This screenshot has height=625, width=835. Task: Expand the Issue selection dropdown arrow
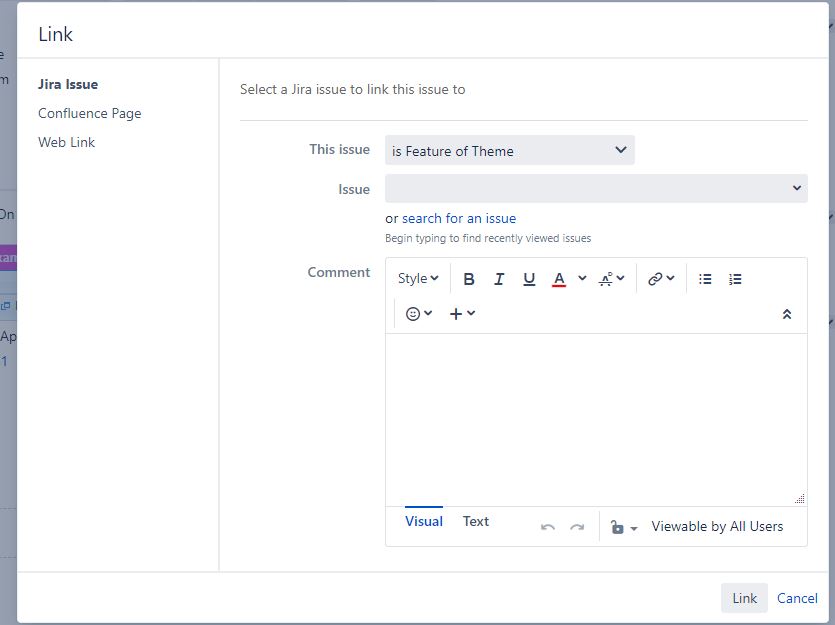[797, 188]
